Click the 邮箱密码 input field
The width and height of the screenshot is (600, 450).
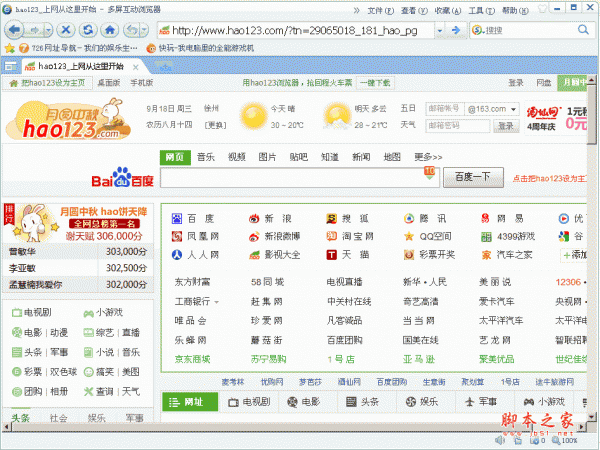pos(458,126)
